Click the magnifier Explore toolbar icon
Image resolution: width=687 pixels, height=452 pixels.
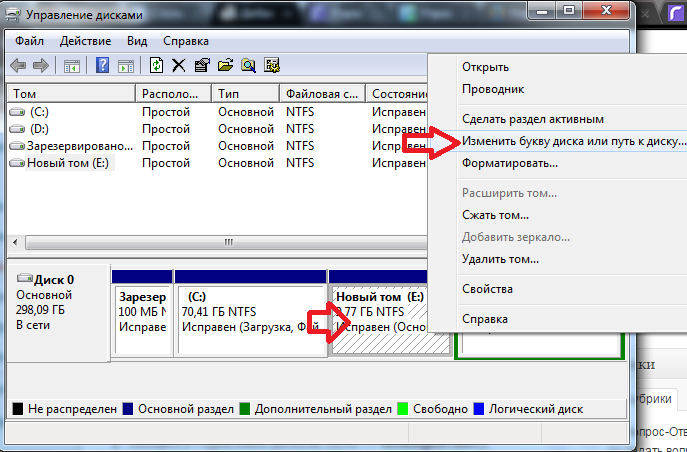[x=247, y=66]
